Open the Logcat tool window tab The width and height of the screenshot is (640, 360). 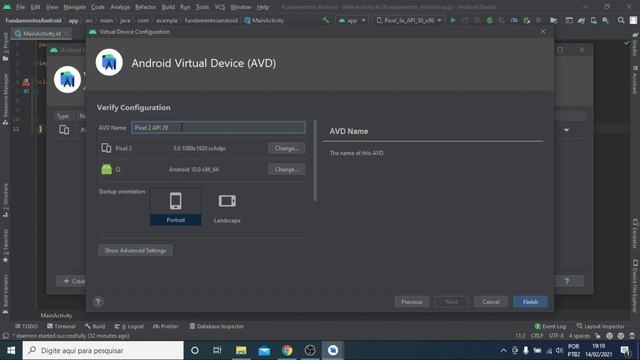129,326
